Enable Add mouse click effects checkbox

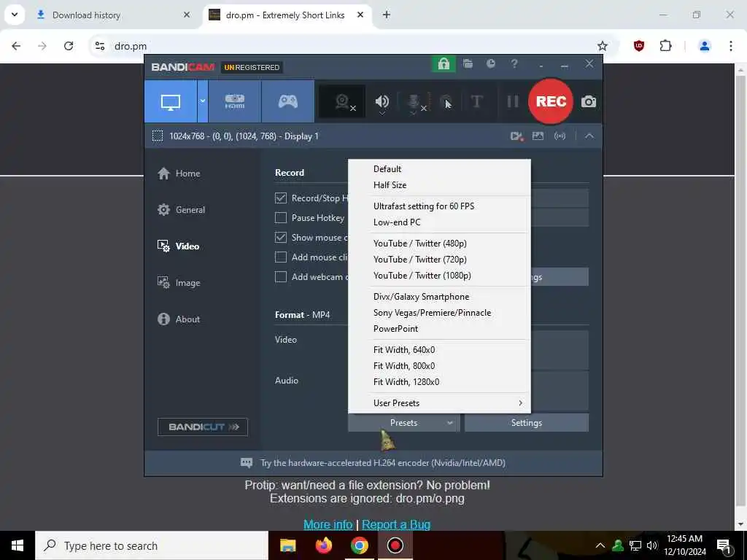281,257
